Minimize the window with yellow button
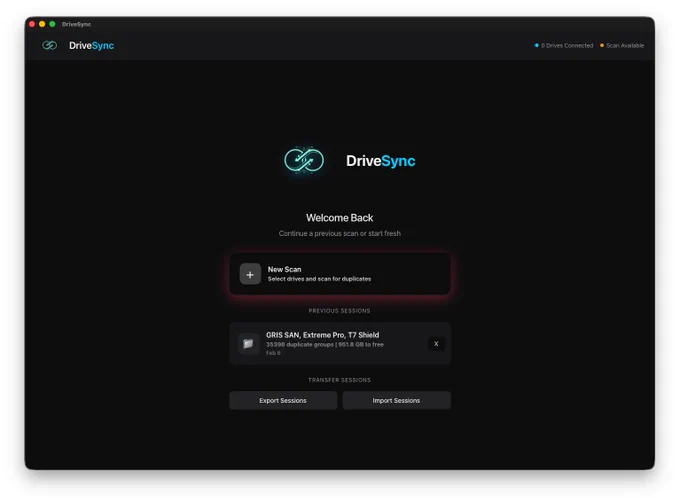Screen dimensions: 680x503 pos(42,24)
